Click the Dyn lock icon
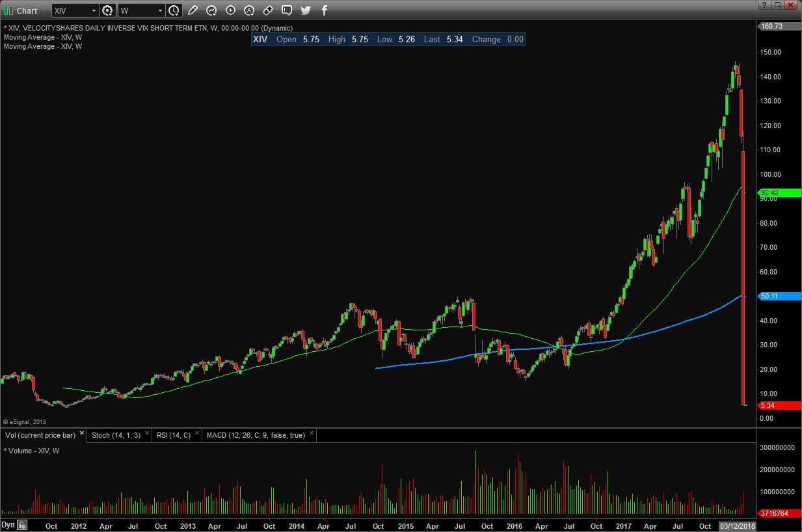 [x=21, y=525]
